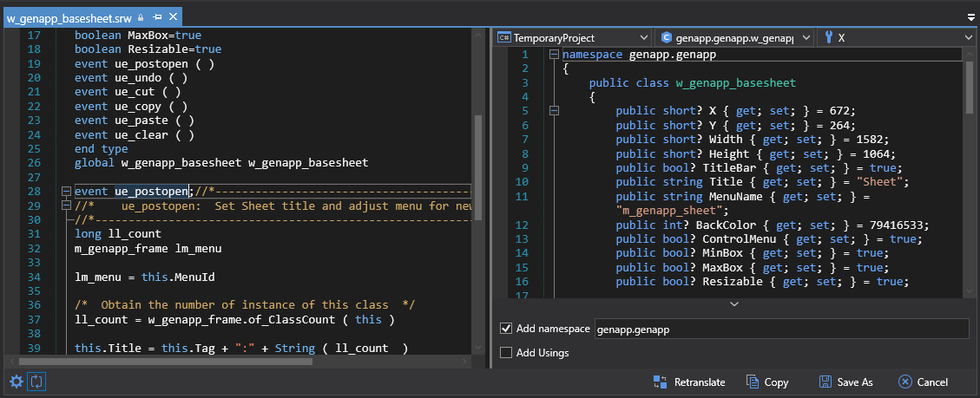Uncheck the Add namespace checkbox
The height and width of the screenshot is (398, 980).
click(506, 329)
